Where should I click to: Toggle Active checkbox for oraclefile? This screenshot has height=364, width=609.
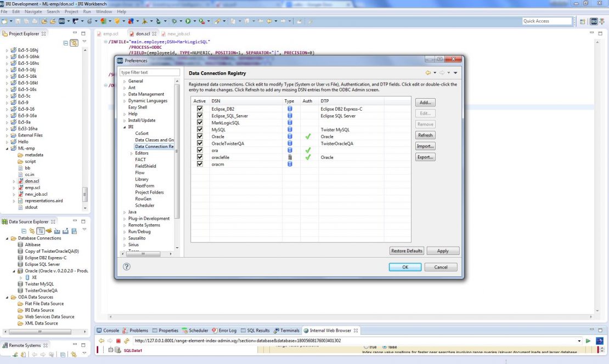(x=200, y=157)
